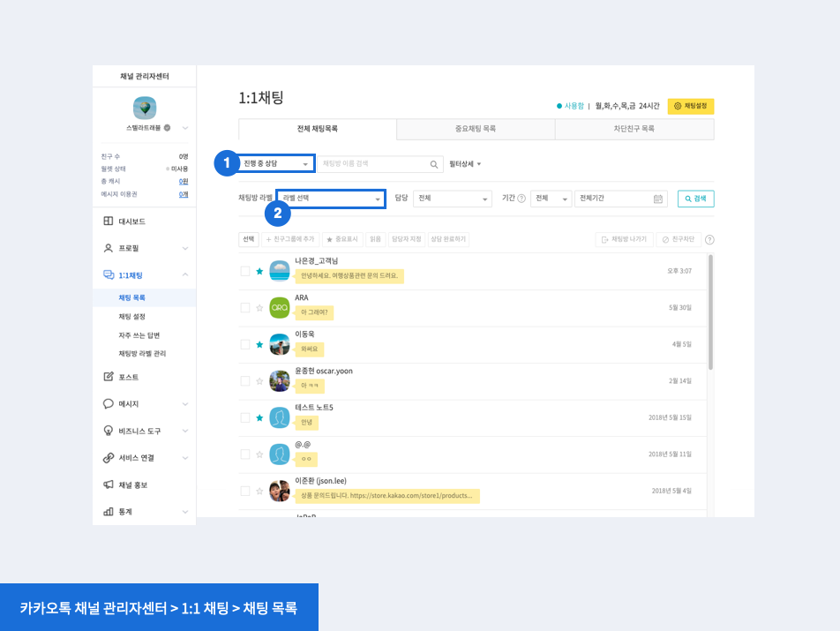
Task: Click the 선택 button above chat list
Action: (x=249, y=239)
